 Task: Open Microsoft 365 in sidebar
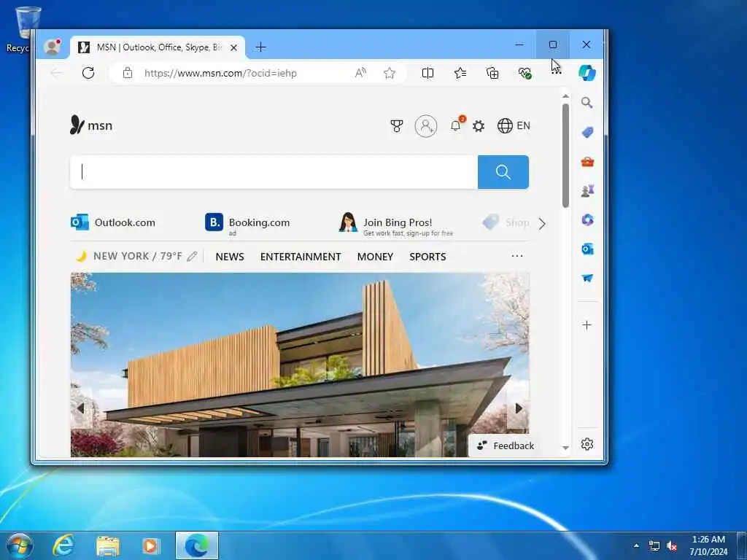(587, 219)
